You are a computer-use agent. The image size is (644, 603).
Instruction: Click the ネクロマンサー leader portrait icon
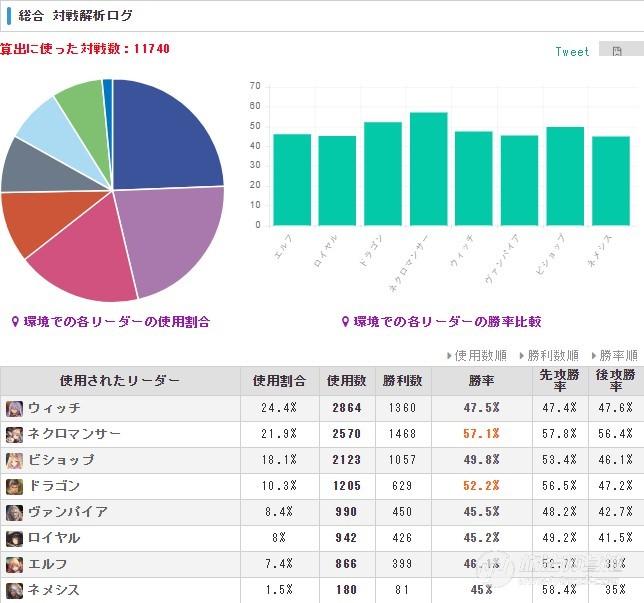coord(14,435)
